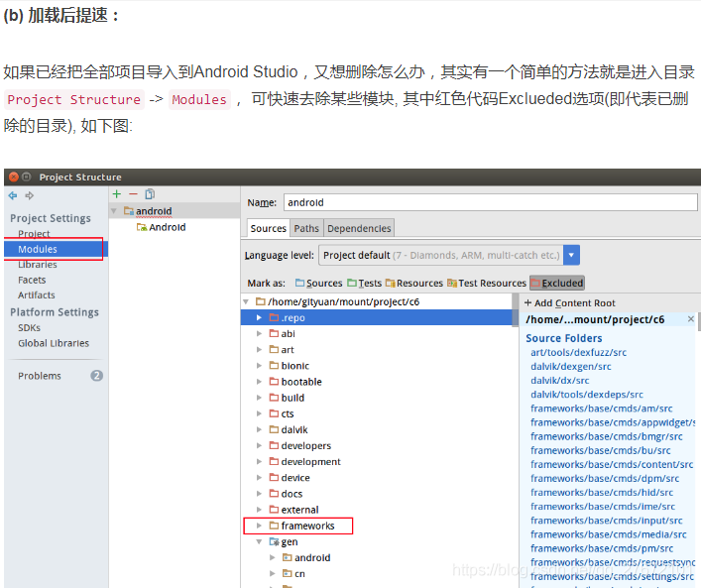Screen dimensions: 701x588
Task: Open SDKs under Platform Settings
Action: (29, 328)
